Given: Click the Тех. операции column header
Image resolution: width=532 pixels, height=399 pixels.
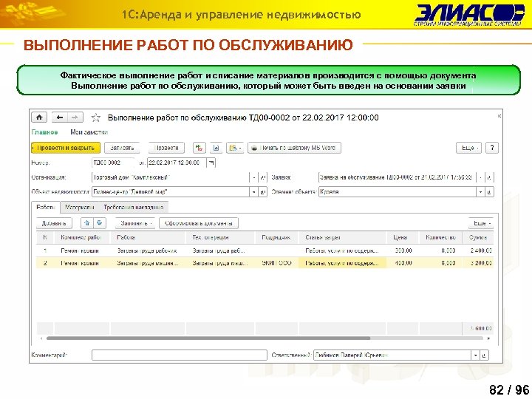Looking at the screenshot, I should (221, 237).
